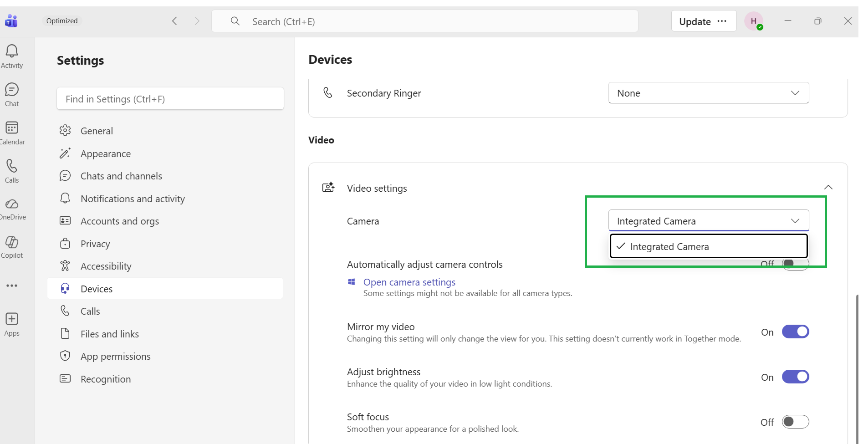Click the Devices headset icon
This screenshot has width=868, height=444.
[x=65, y=288]
